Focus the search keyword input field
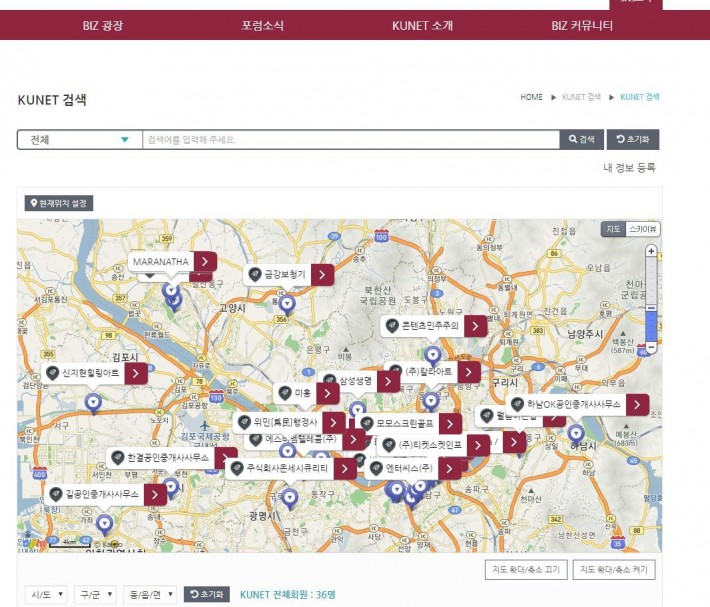The image size is (710, 607). click(350, 140)
